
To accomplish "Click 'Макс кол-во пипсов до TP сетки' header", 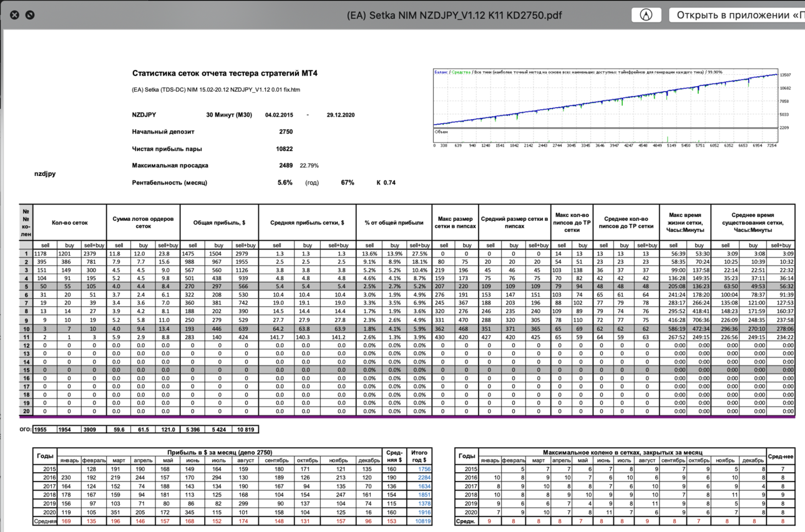I will coord(571,223).
